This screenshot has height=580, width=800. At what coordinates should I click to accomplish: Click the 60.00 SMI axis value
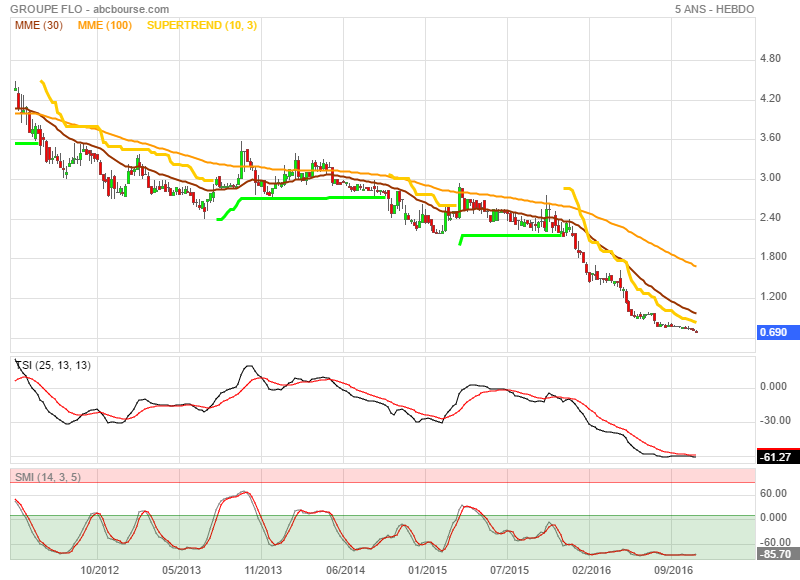pyautogui.click(x=773, y=493)
